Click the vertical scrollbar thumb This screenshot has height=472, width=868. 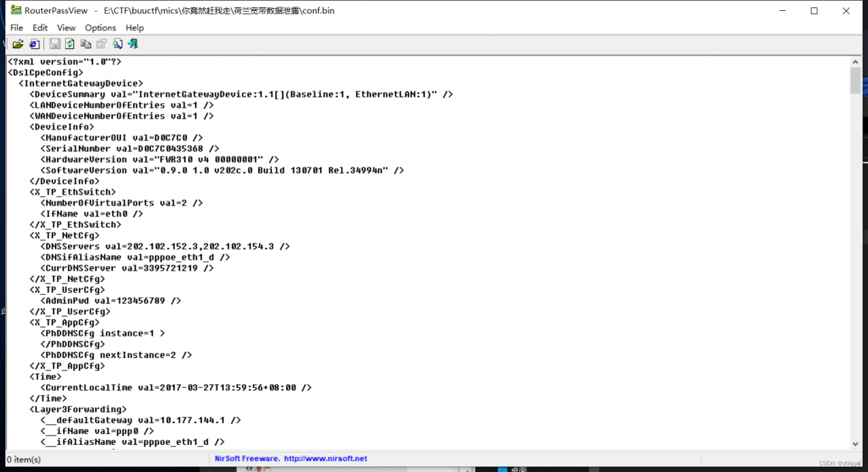click(x=855, y=81)
